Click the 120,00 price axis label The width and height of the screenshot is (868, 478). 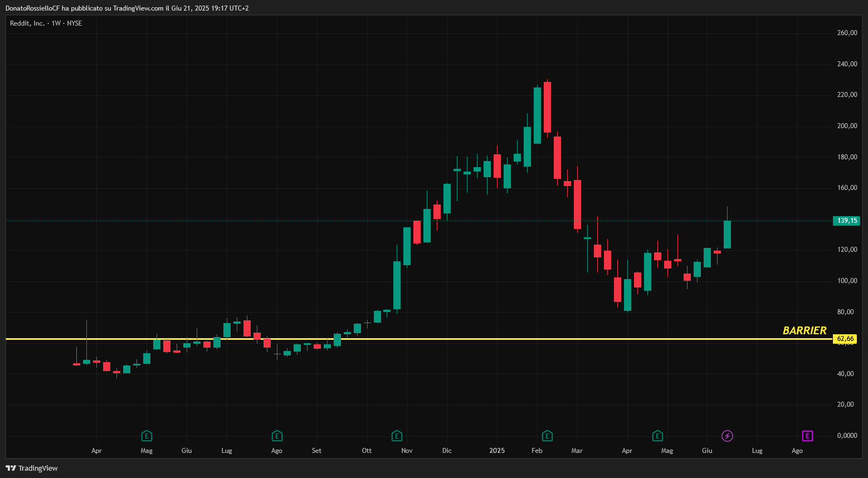[x=847, y=250]
